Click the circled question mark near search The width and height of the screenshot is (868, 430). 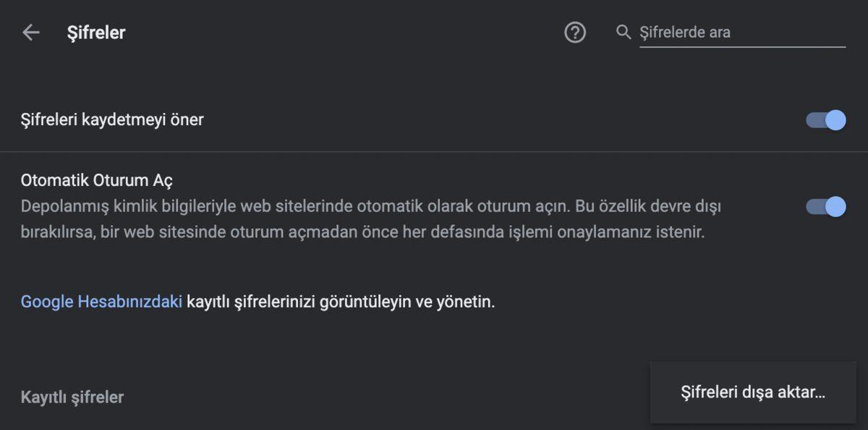pos(575,32)
